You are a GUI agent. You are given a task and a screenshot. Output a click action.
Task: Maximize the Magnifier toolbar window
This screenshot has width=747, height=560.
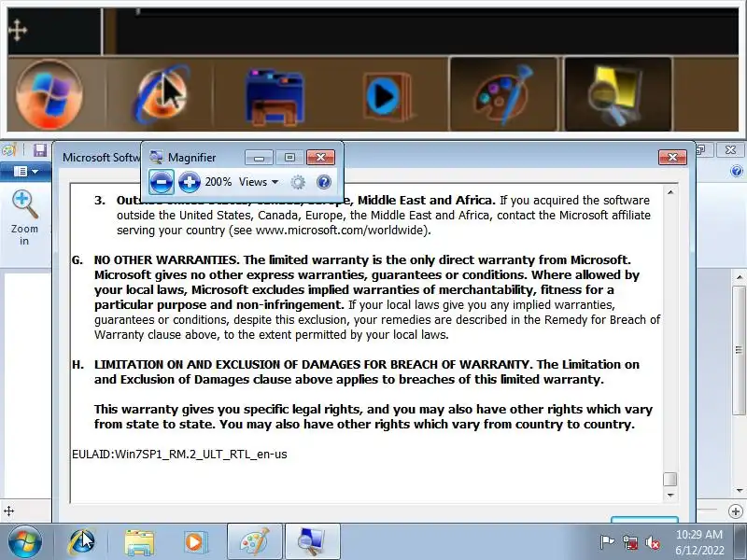click(289, 157)
